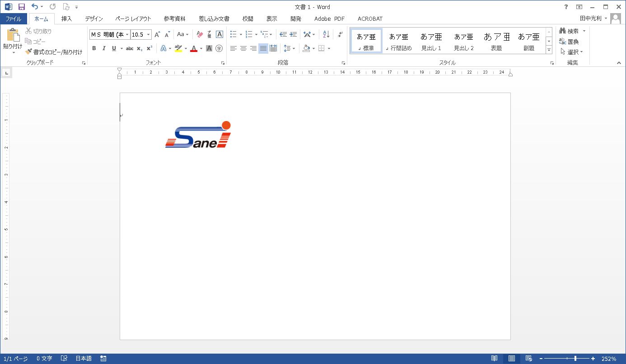Open the bullets list dropdown arrow
Screen dimensions: 626x364
(x=241, y=34)
